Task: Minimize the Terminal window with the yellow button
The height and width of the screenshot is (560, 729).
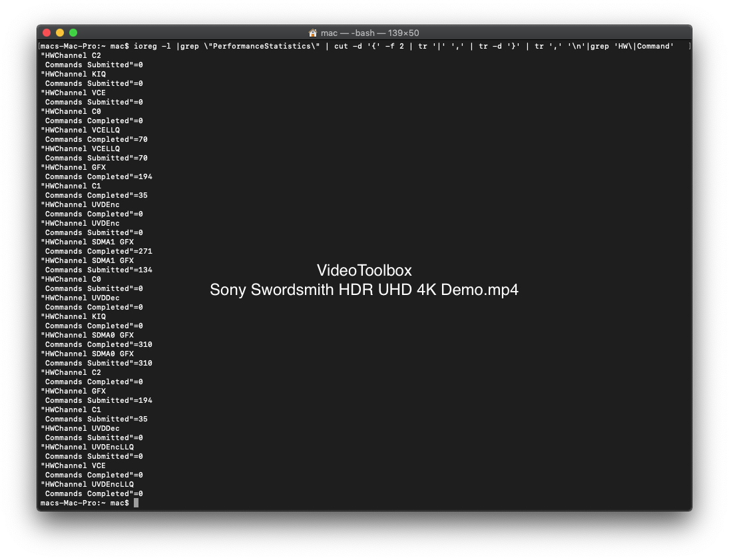Action: (60, 33)
